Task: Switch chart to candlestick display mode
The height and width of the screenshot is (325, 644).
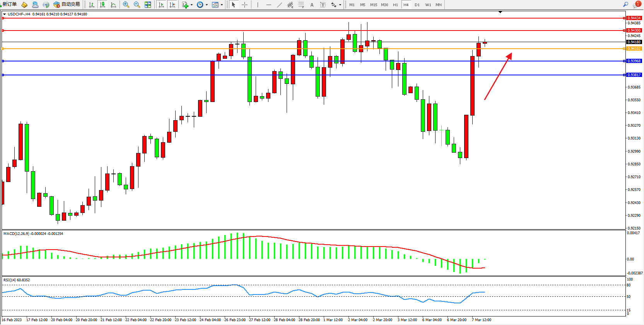Action: coord(102,5)
